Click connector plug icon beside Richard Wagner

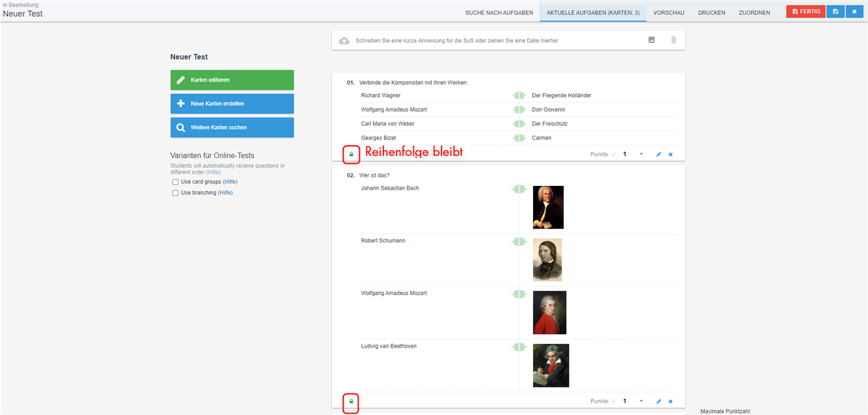click(519, 95)
